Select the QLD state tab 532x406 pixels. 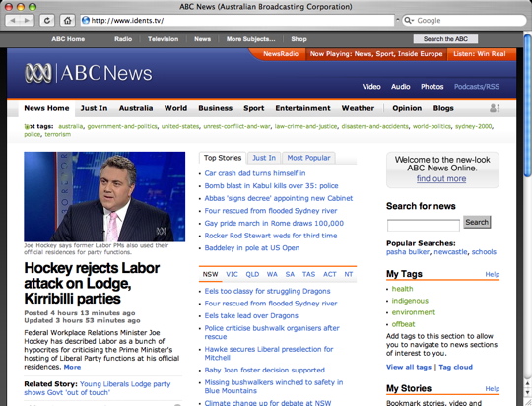pos(252,274)
